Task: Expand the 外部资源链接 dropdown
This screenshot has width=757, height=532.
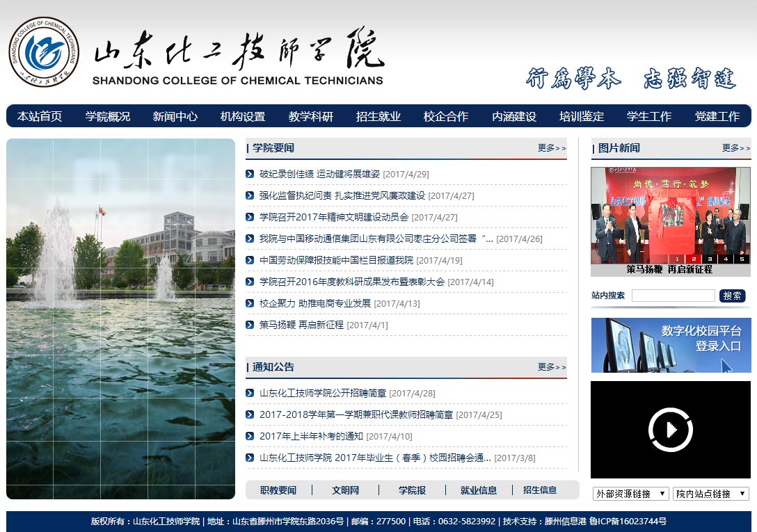Action: pos(630,494)
